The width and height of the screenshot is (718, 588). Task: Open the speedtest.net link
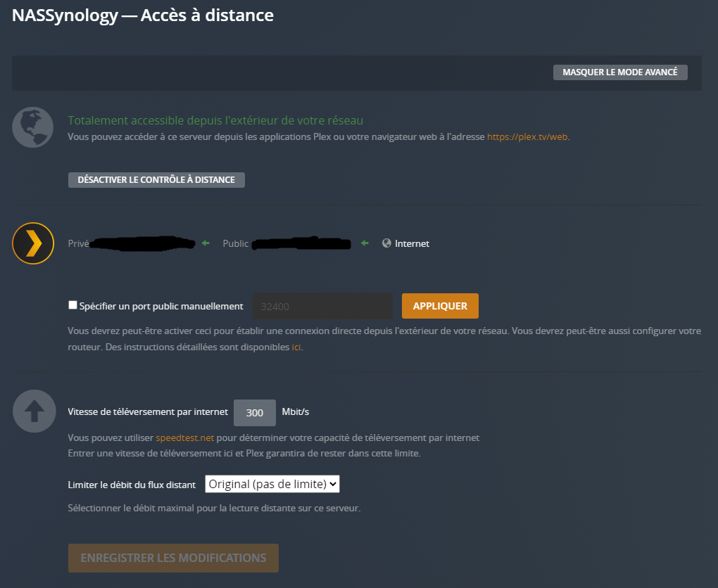click(184, 437)
